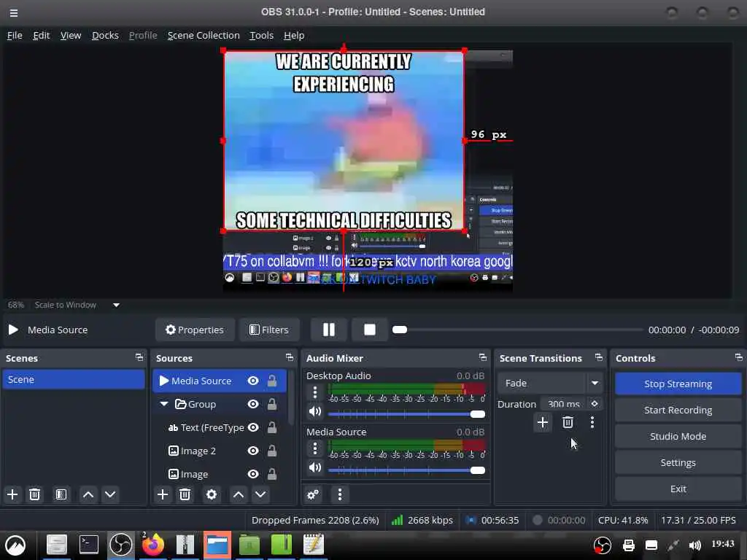Add a scene transition with plus

coord(542,422)
